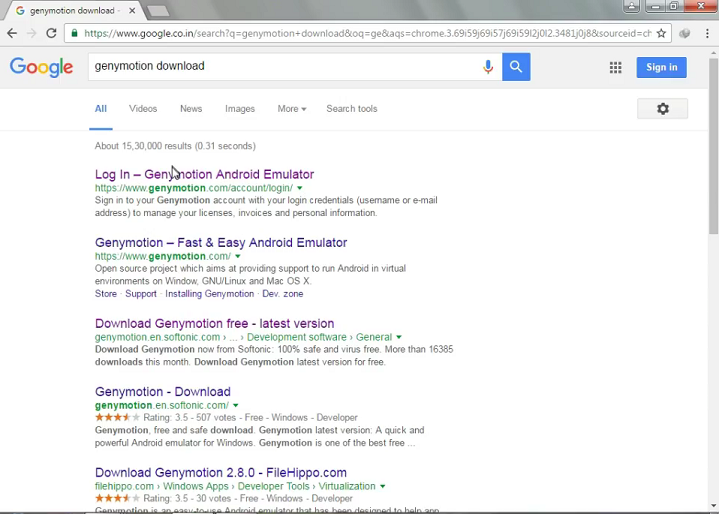Expand dropdown arrow next to genymotion.com/account/login/
This screenshot has height=514, width=719.
299,188
